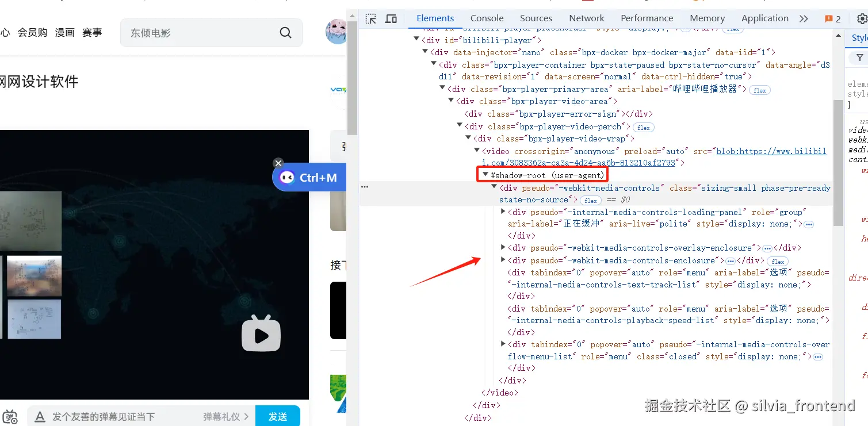Toggle the device toolbar icon
Image resolution: width=868 pixels, height=426 pixels.
(x=391, y=18)
